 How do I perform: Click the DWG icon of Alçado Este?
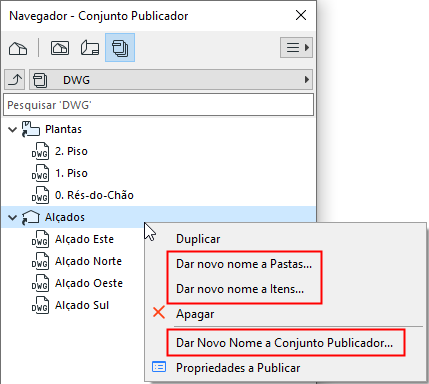[40, 239]
